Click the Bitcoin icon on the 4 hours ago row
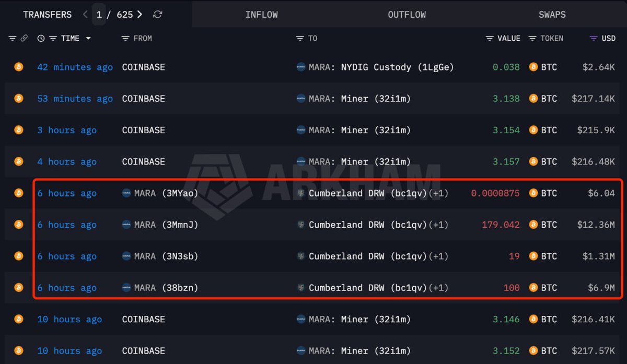The image size is (627, 364). click(19, 161)
